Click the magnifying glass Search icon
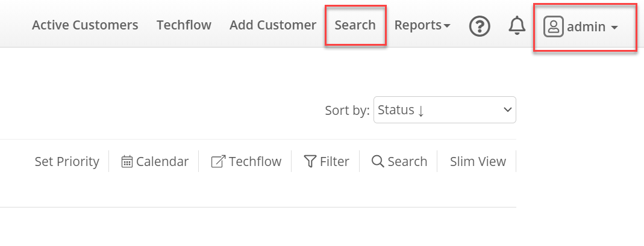Screen dimensions: 644x246 click(x=378, y=161)
